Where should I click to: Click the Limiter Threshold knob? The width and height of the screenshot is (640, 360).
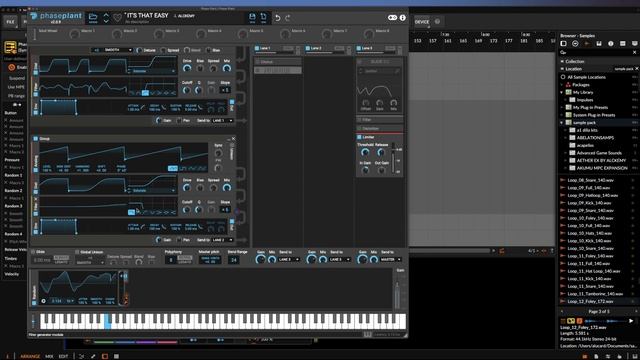365,153
